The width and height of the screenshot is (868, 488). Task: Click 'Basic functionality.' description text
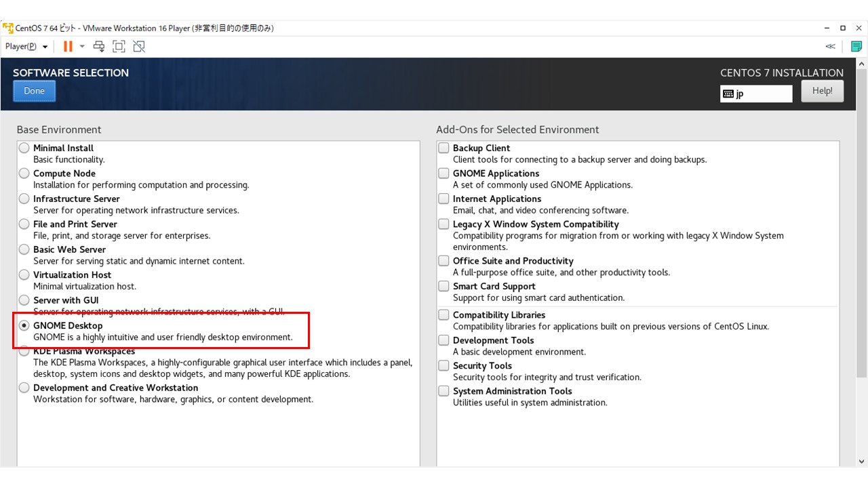[69, 159]
